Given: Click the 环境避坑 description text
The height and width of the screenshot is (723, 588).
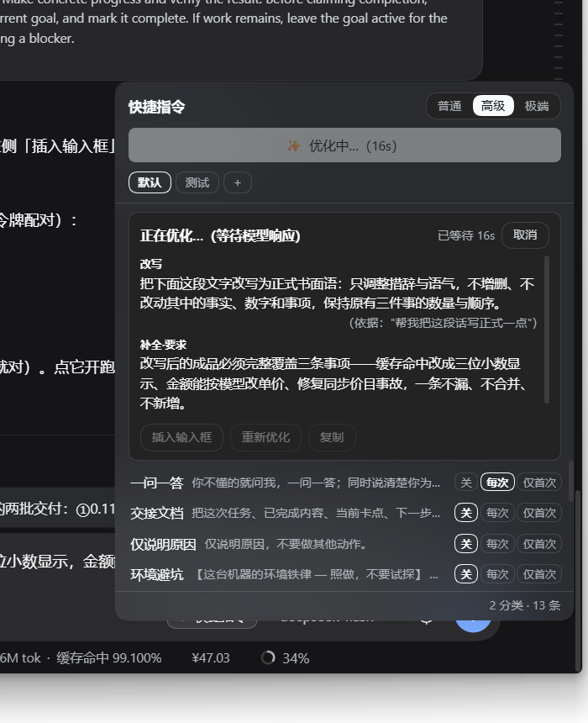Looking at the screenshot, I should point(317,574).
